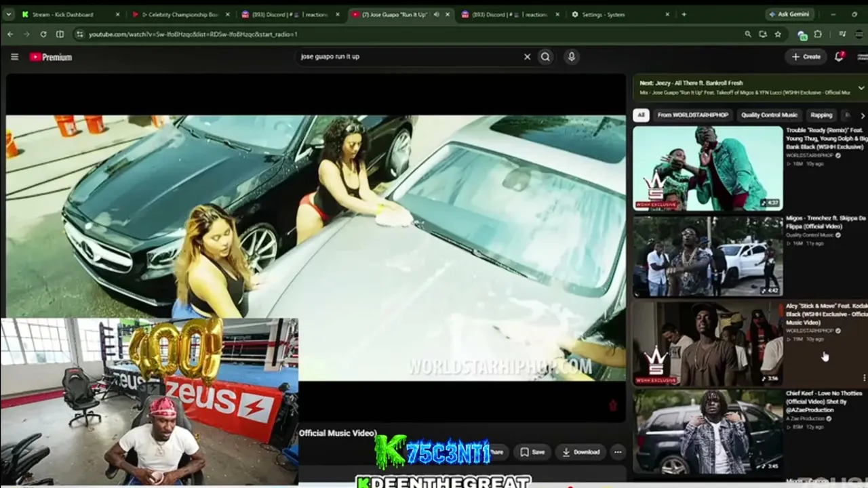Open browser zoom magnifier in address bar

tap(748, 34)
